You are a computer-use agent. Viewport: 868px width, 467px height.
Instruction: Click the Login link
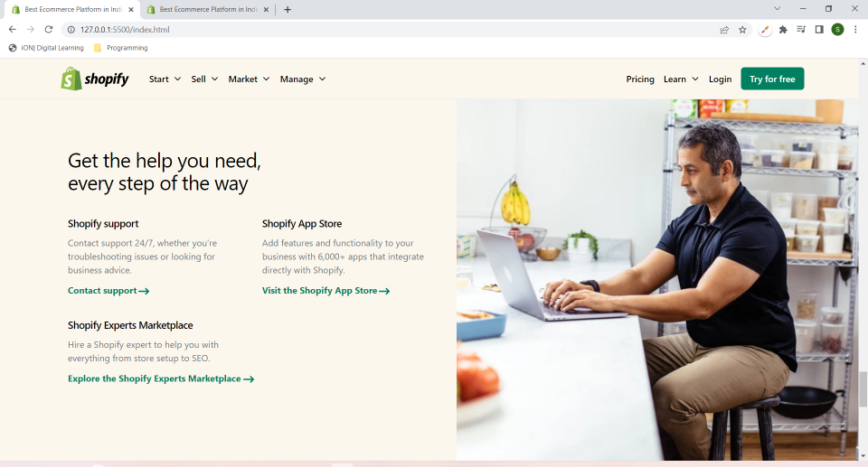click(x=721, y=79)
